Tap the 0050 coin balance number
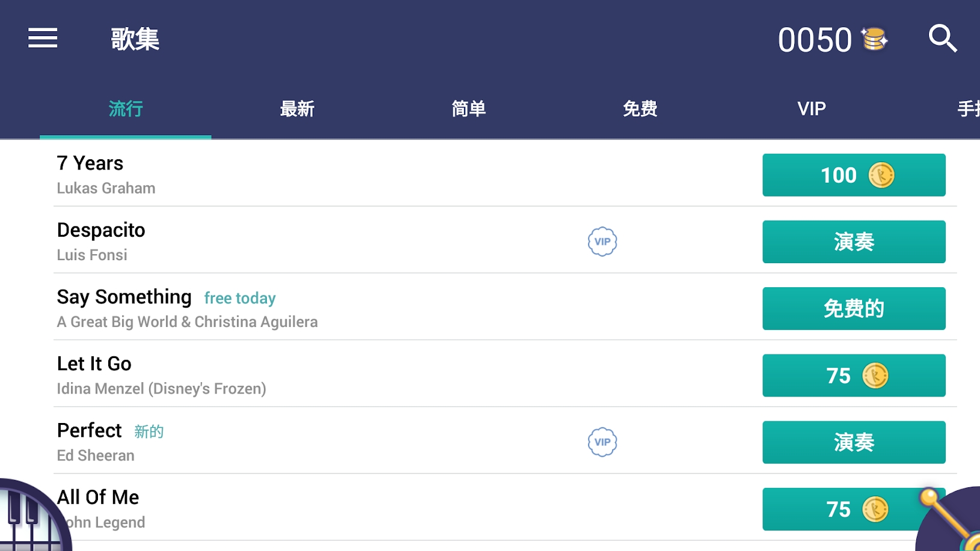Image resolution: width=980 pixels, height=551 pixels. 815,40
